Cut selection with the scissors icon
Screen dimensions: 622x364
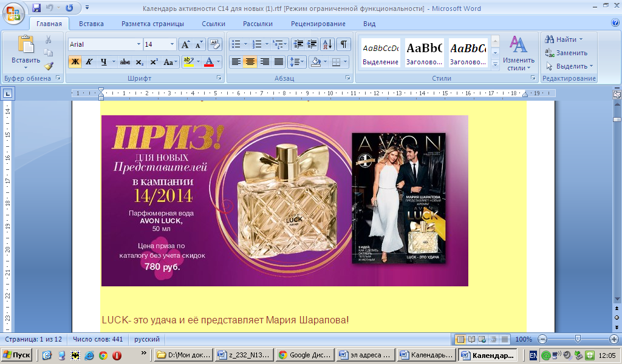[49, 39]
